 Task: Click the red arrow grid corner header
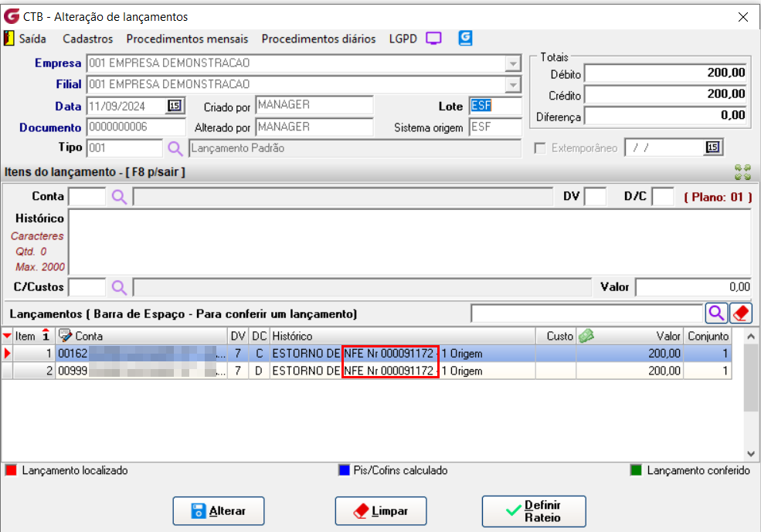(x=7, y=336)
